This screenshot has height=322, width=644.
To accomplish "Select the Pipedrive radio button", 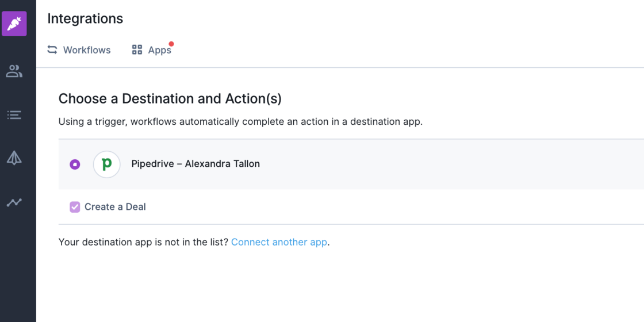I will tap(75, 164).
